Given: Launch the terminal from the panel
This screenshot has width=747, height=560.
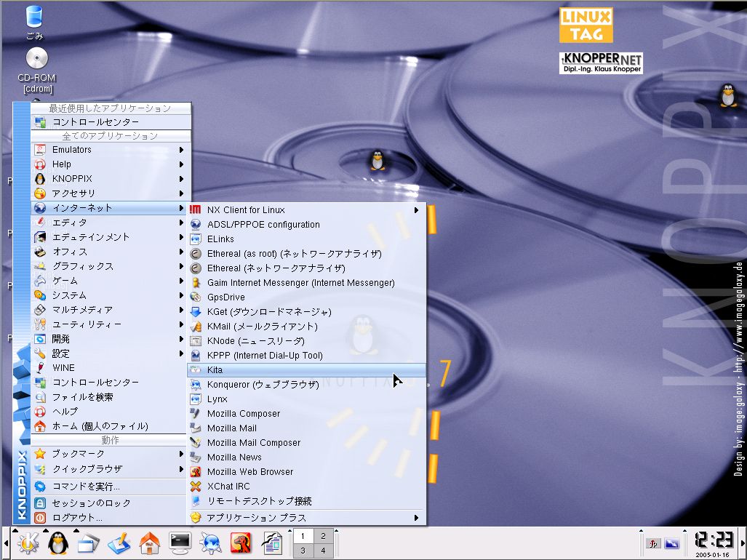Looking at the screenshot, I should coord(180,543).
